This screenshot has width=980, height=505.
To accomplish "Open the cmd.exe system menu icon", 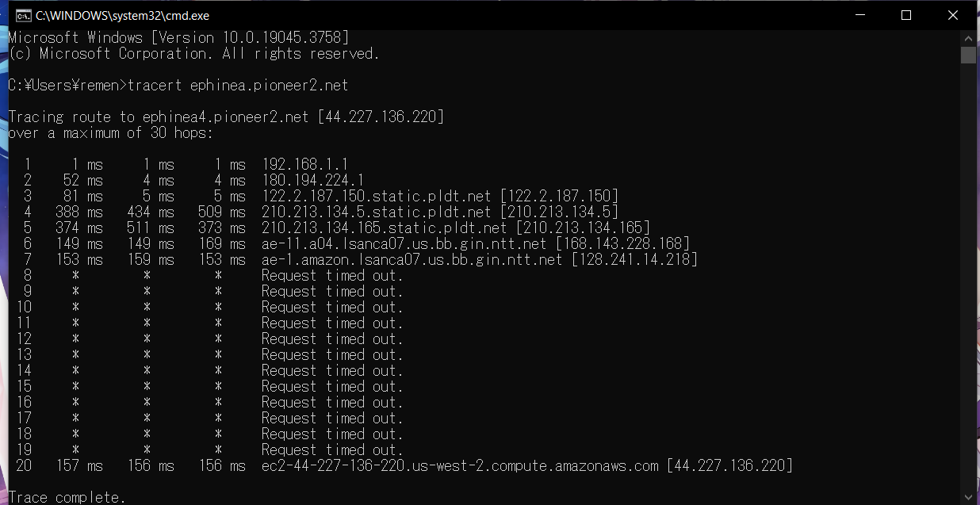I will tap(25, 15).
